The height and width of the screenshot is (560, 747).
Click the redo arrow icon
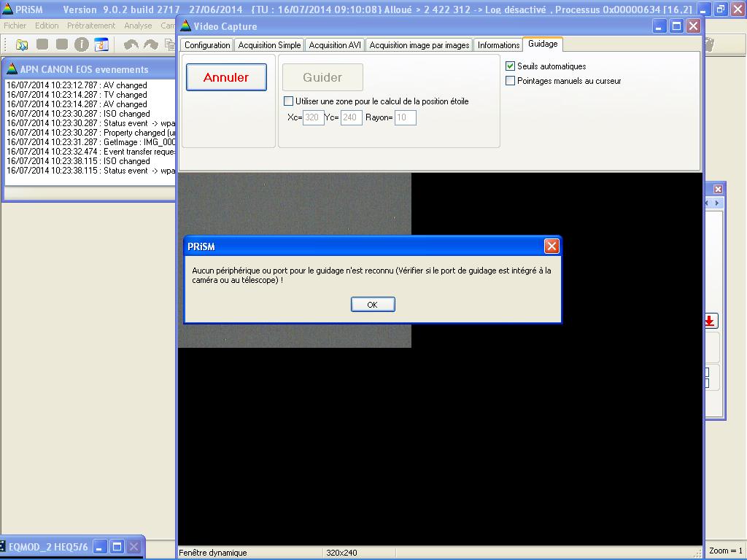click(x=151, y=44)
